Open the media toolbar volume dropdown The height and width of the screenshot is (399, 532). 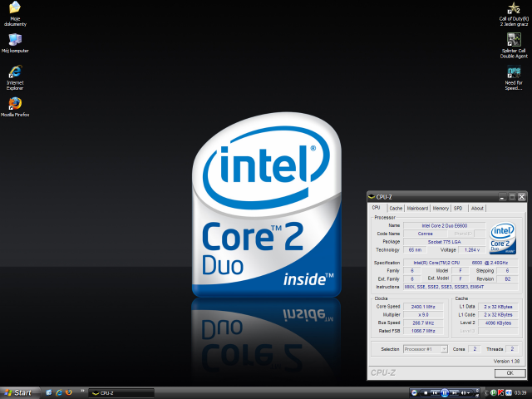coord(468,393)
